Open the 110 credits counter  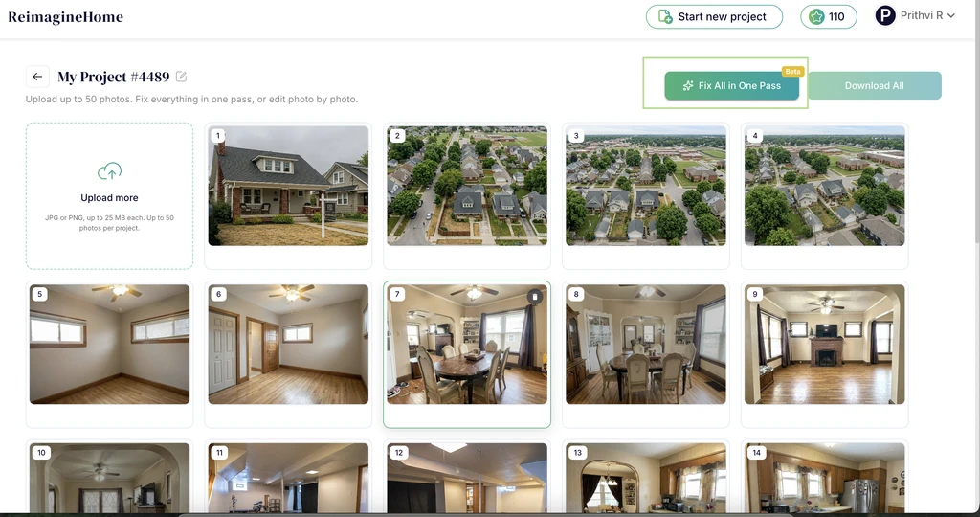(828, 17)
